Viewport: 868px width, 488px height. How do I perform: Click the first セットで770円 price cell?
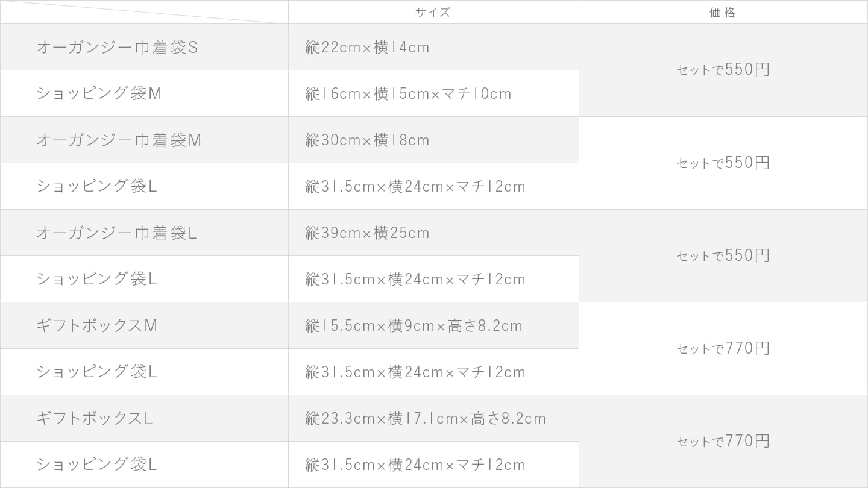723,349
